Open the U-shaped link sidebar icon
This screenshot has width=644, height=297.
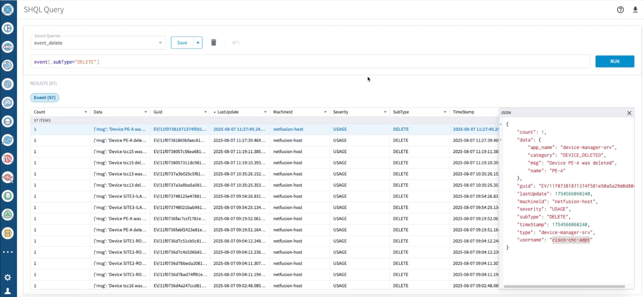point(8,84)
